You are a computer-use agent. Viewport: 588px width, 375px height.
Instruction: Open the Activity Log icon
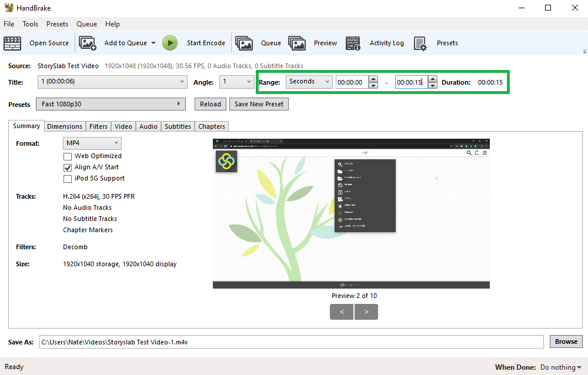pos(353,43)
